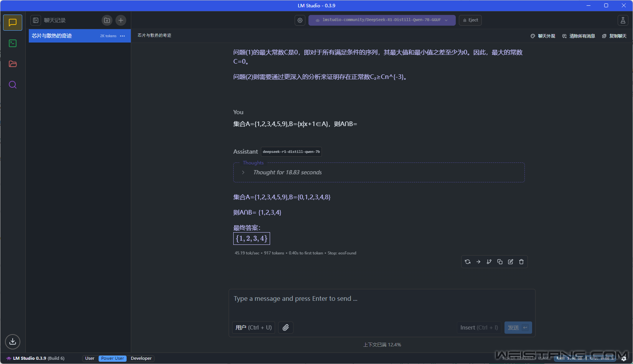The width and height of the screenshot is (633, 364).
Task: Continue the assistant message with arrow
Action: click(x=478, y=262)
